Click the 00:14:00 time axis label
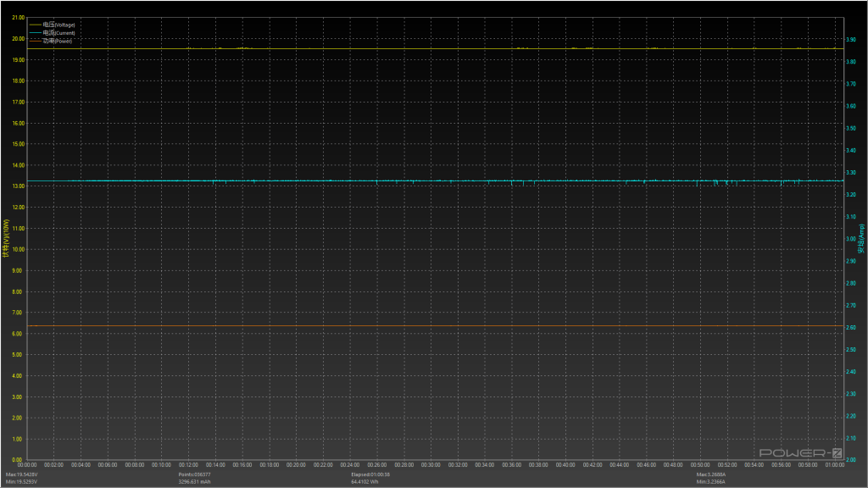The height and width of the screenshot is (488, 868). coord(215,465)
